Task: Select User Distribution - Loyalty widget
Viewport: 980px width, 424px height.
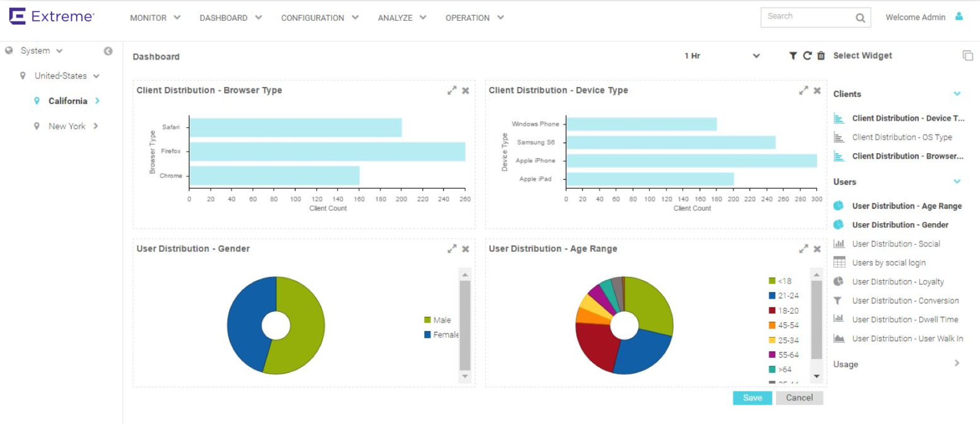Action: (898, 282)
